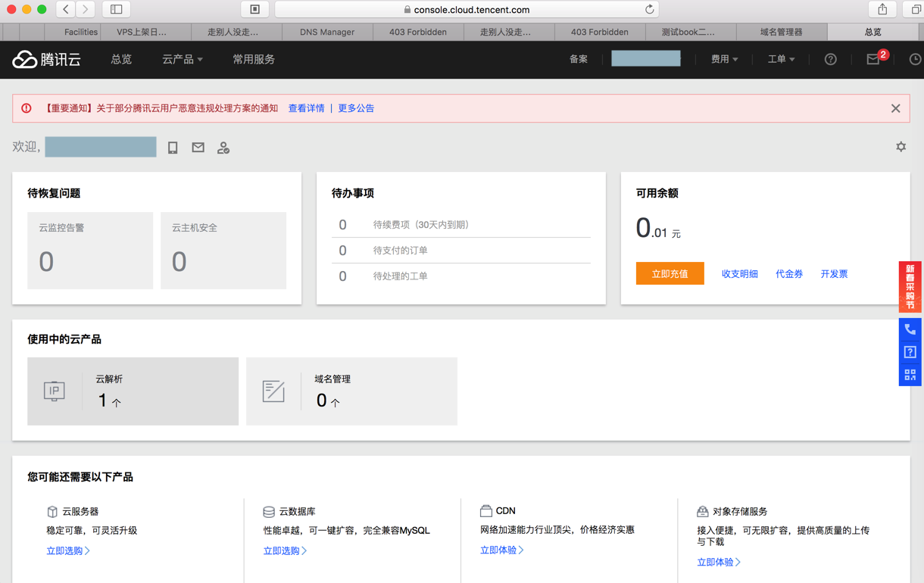Viewport: 924px width, 583px height.
Task: Click the 待续费项 (30天内到期) row
Action: pos(461,225)
